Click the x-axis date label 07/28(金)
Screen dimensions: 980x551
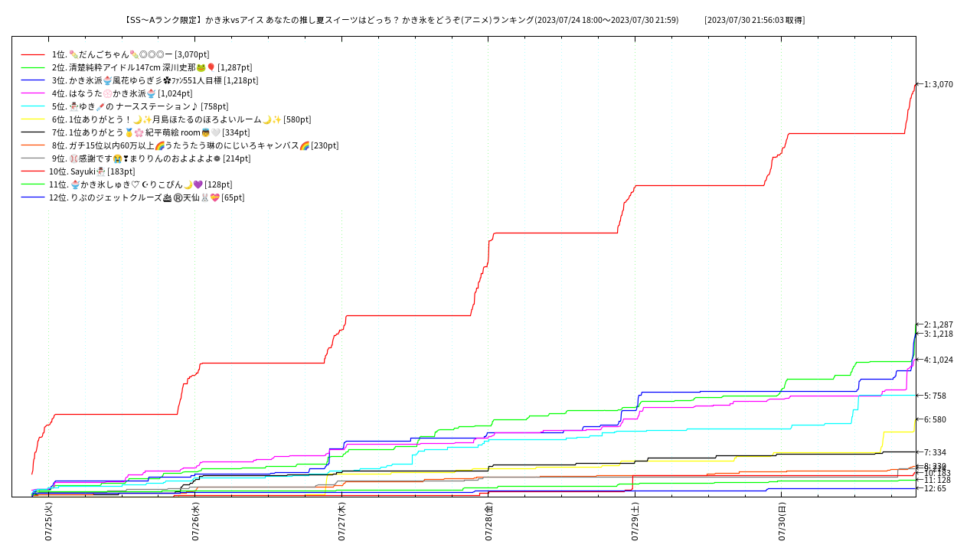488,522
